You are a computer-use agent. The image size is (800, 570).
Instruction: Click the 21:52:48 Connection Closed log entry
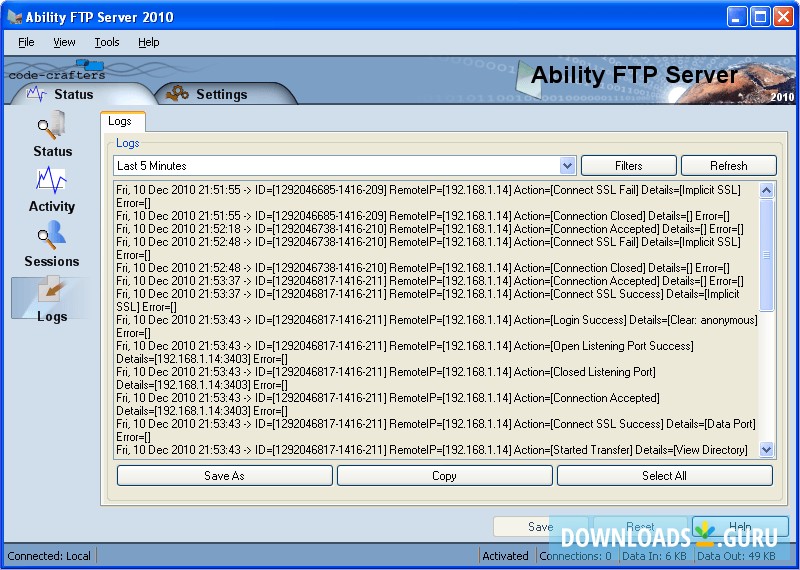point(423,268)
